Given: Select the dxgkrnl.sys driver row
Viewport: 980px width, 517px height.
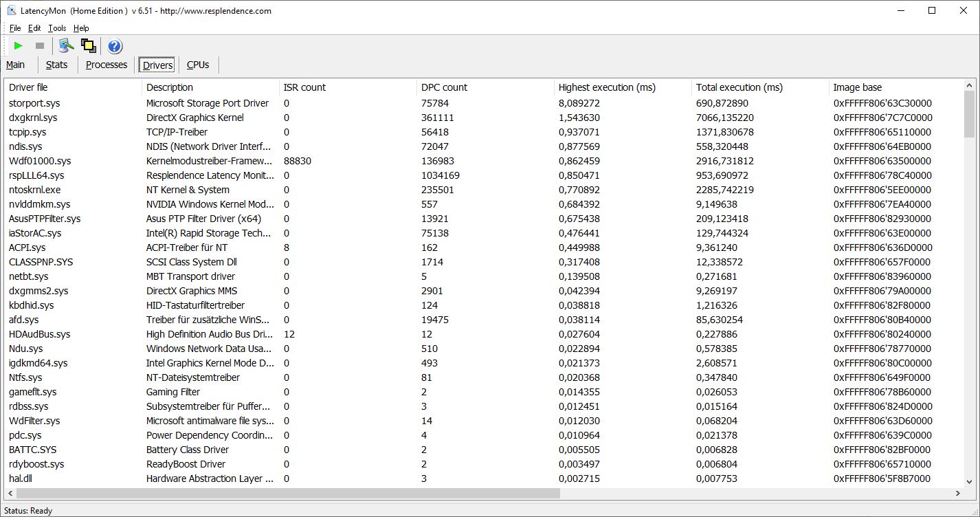Looking at the screenshot, I should click(484, 118).
